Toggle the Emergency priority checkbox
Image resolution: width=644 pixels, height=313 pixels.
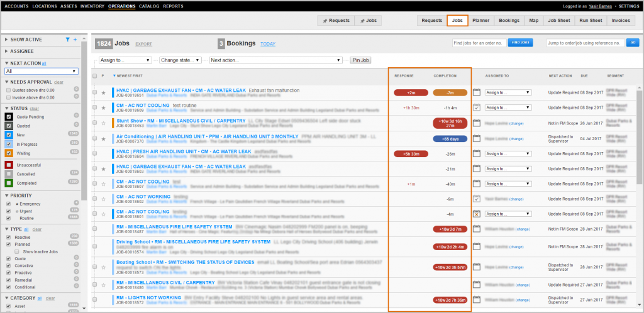pyautogui.click(x=9, y=204)
